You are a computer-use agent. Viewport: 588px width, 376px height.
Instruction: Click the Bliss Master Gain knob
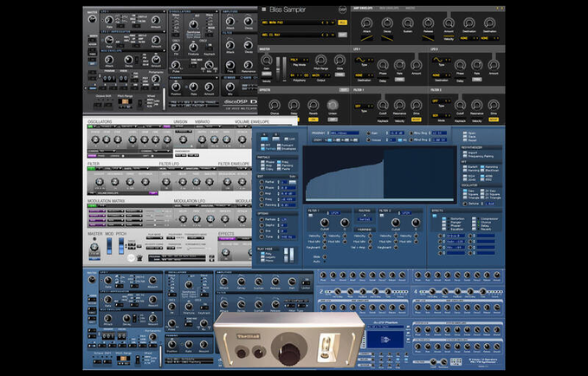[x=267, y=60]
